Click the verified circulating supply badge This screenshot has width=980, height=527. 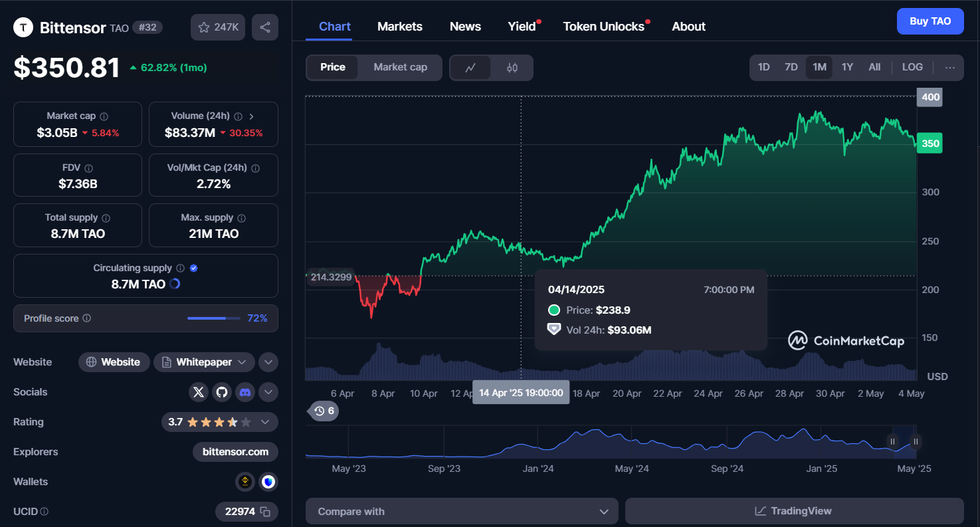pos(194,268)
